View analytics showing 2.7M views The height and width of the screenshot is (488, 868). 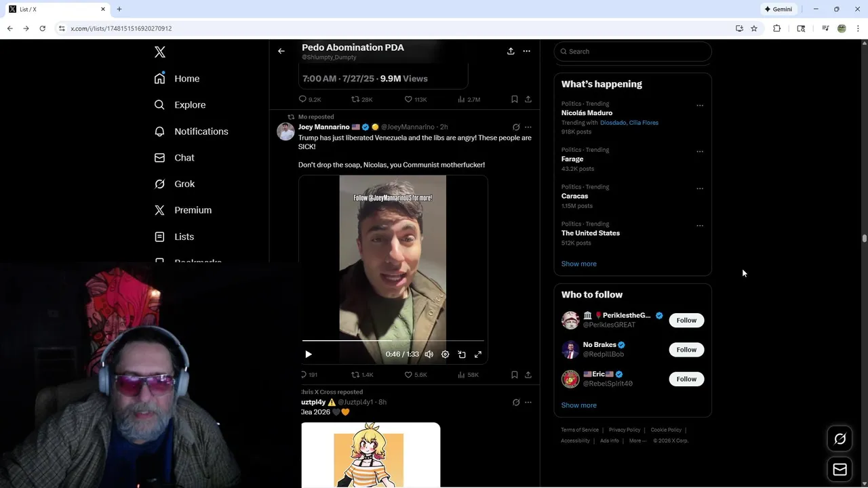469,99
